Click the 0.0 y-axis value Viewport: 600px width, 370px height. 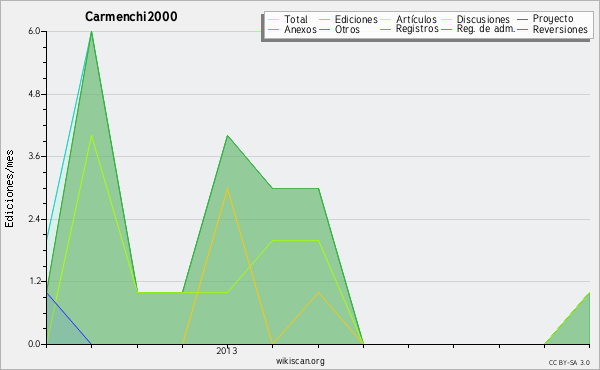(34, 344)
